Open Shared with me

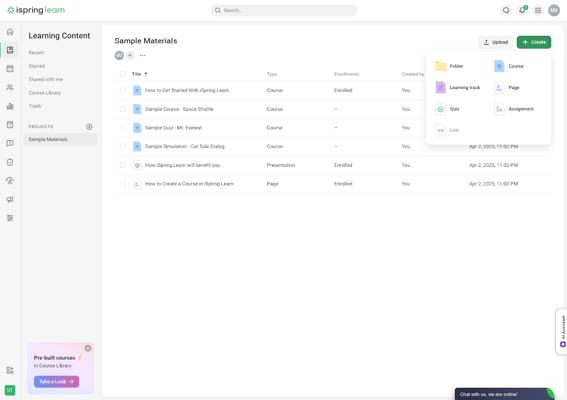(46, 79)
